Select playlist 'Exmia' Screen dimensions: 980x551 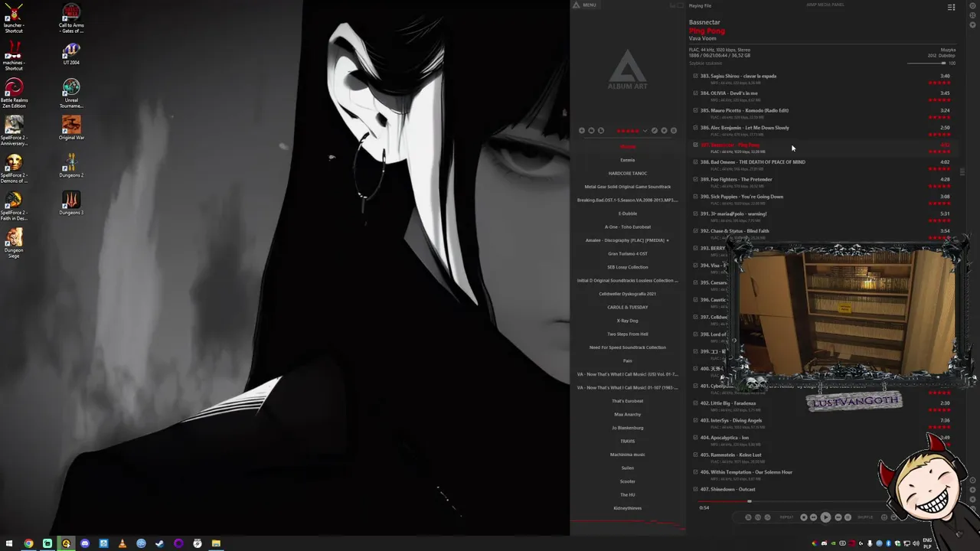click(x=628, y=160)
